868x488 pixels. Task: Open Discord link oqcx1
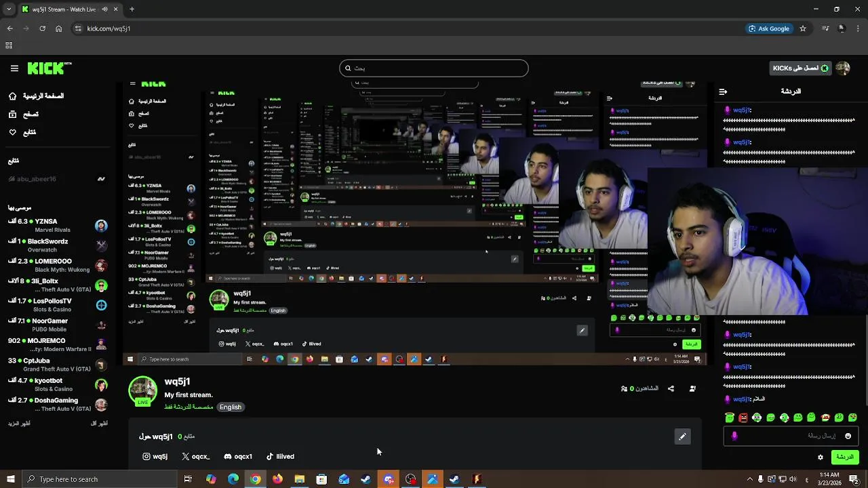[238, 456]
